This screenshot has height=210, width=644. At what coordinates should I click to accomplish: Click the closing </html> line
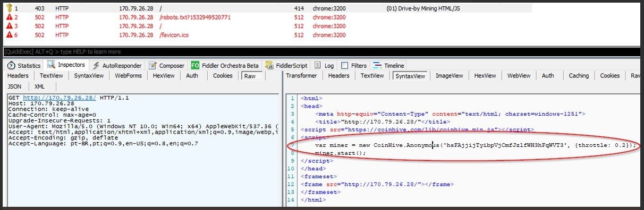(313, 200)
